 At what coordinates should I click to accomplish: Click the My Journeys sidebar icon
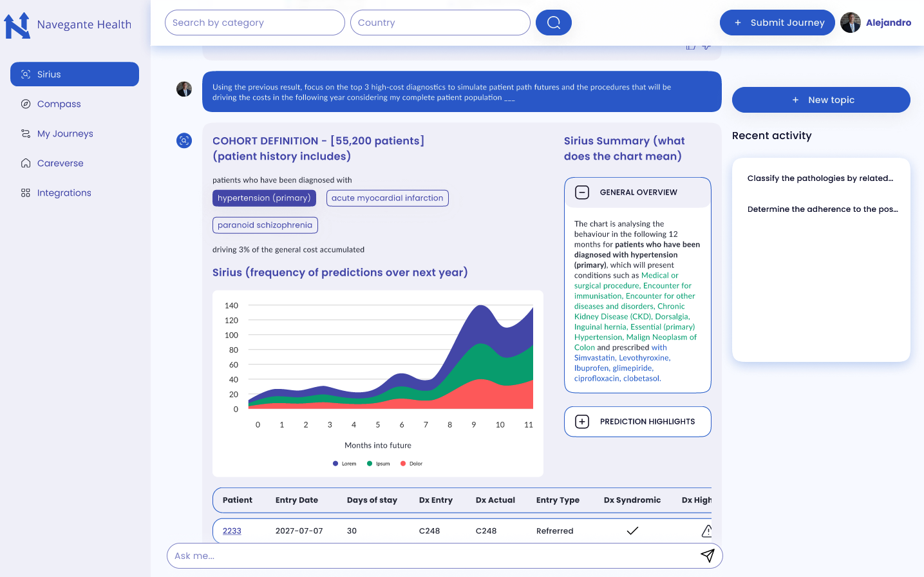(x=26, y=133)
